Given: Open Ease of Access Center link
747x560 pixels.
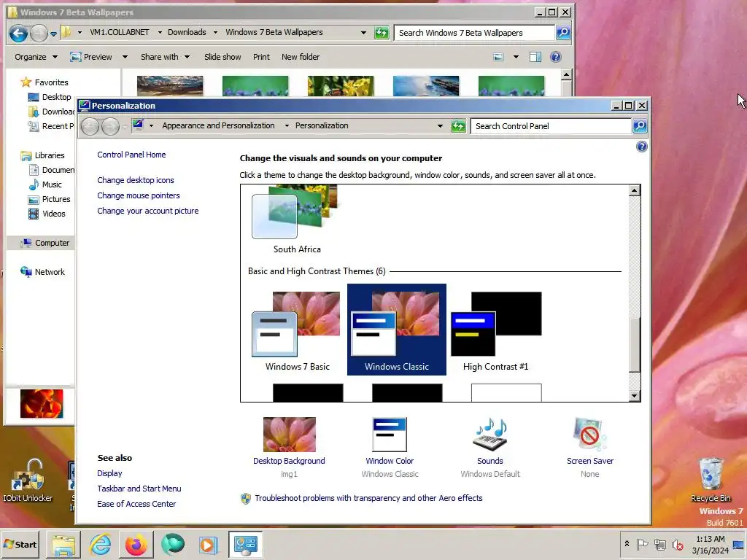Looking at the screenshot, I should pos(136,504).
